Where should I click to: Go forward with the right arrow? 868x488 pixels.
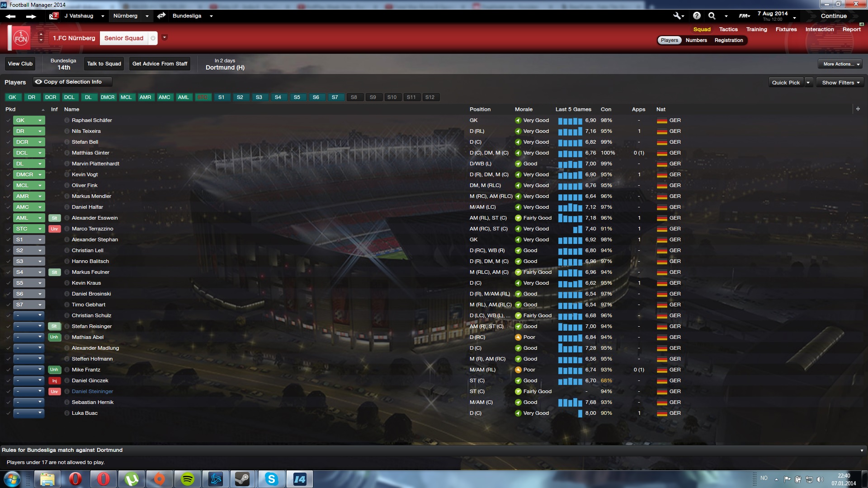coord(31,16)
